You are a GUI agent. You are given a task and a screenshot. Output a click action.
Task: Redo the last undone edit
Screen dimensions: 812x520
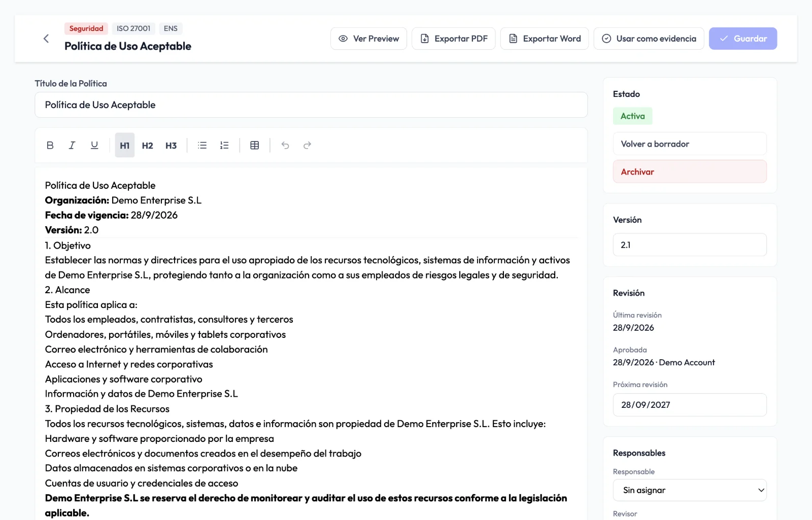[x=307, y=145]
